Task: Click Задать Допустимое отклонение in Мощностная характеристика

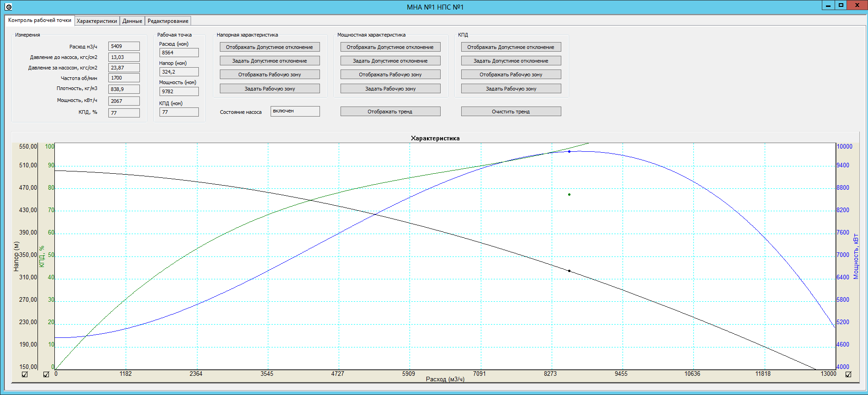Action: pyautogui.click(x=390, y=61)
